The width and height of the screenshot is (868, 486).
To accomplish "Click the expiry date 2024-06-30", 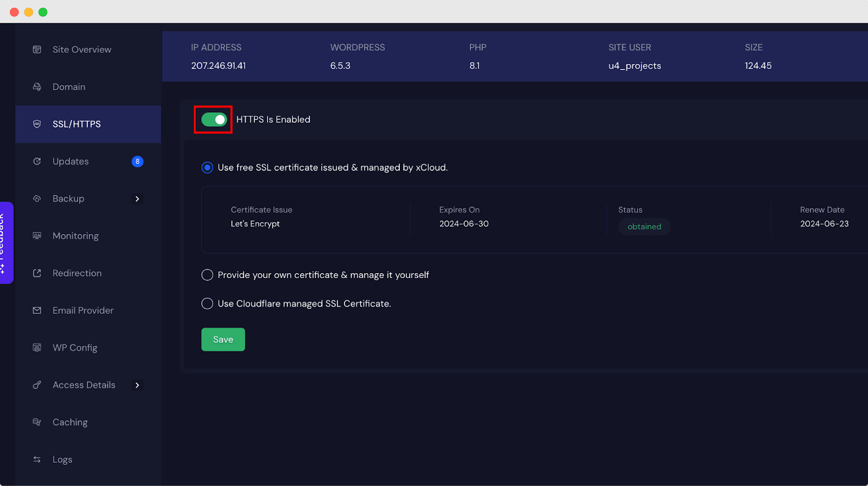I will (x=464, y=224).
